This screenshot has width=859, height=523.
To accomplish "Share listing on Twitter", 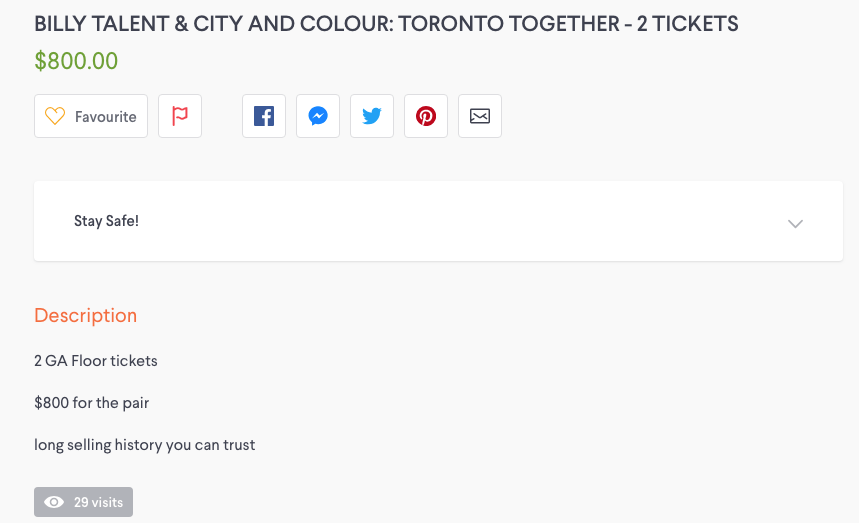I will 371,116.
